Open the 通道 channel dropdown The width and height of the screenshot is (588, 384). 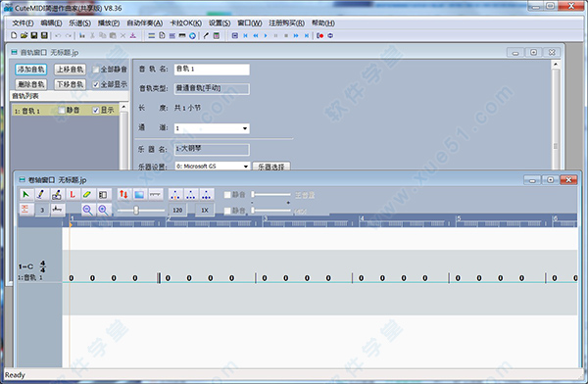click(212, 128)
